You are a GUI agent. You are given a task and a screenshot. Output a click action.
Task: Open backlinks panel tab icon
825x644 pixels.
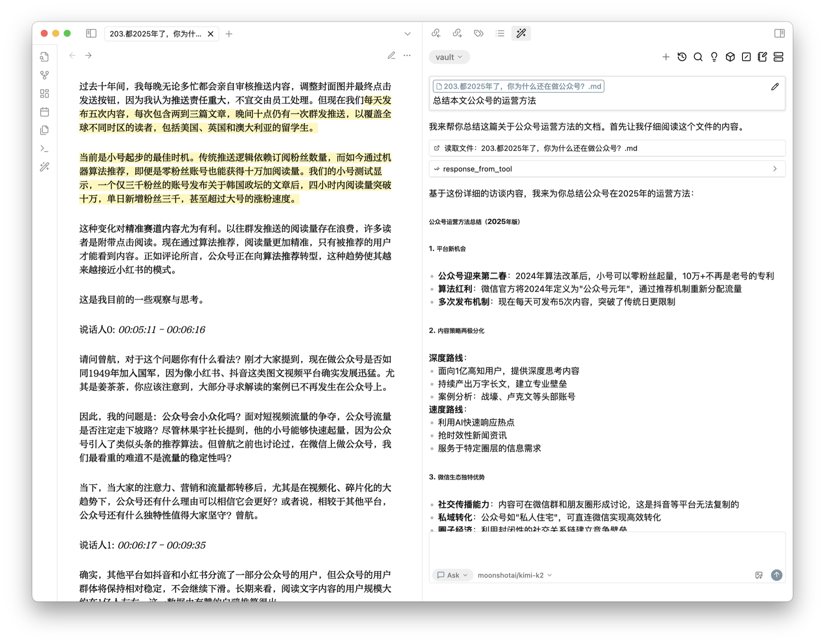[x=436, y=34]
